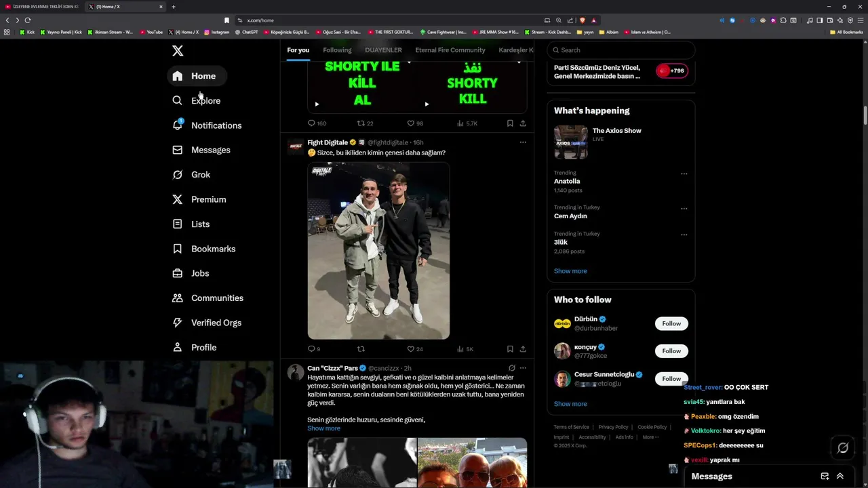Click the Verified Orgs lightning icon
Viewport: 868px width, 488px height.
tap(177, 323)
